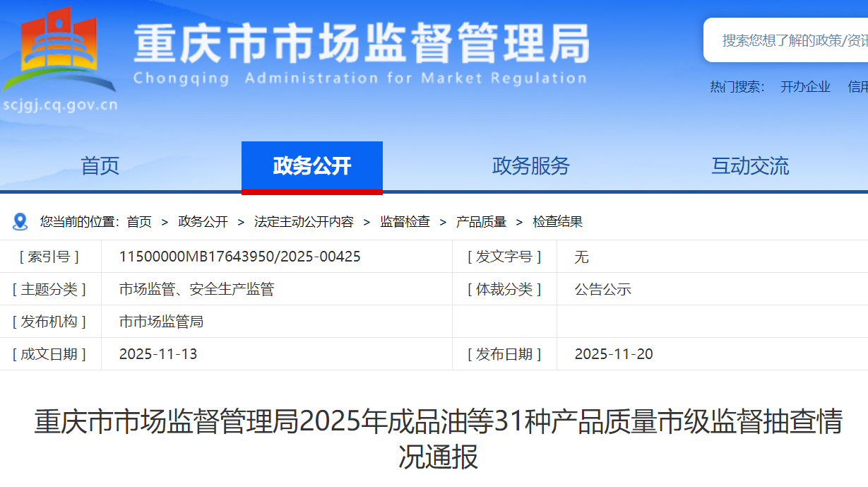Click the publish date 2025-11-20 cell
The width and height of the screenshot is (868, 487).
point(613,354)
